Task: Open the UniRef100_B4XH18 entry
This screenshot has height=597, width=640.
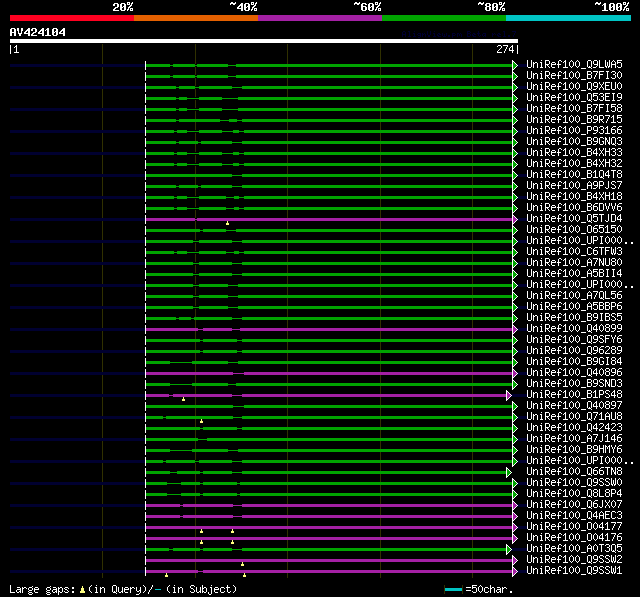Action: click(574, 197)
